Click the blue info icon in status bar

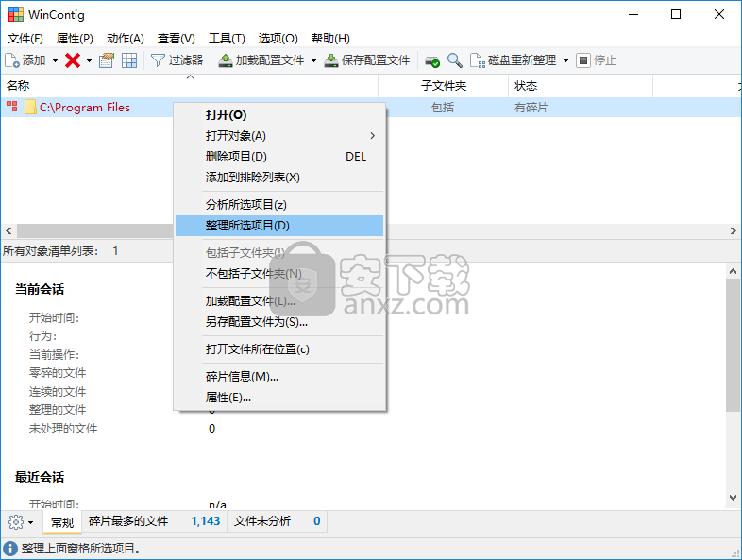click(x=10, y=549)
